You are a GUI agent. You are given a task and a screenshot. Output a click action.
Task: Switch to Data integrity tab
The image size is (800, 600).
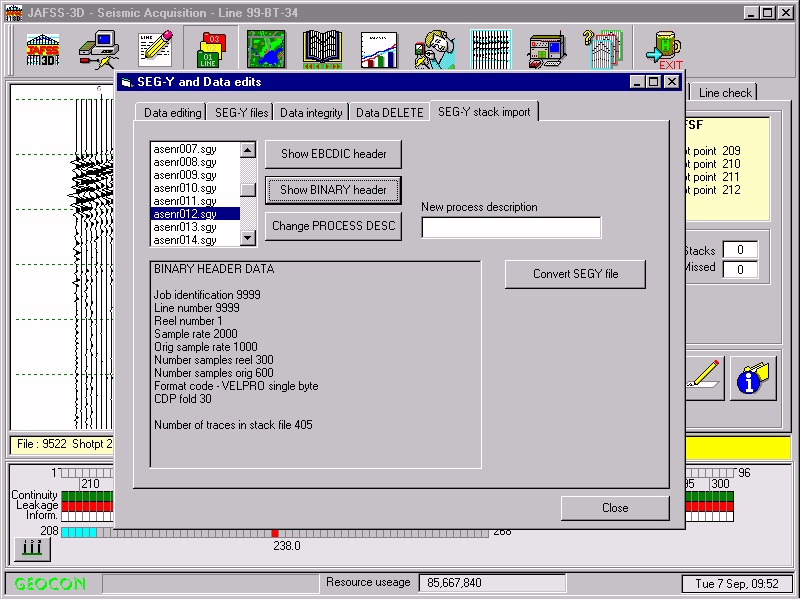click(x=311, y=113)
